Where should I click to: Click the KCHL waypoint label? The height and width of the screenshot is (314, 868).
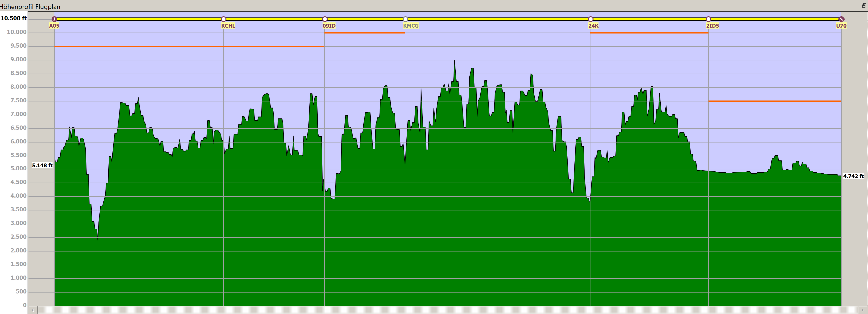(x=228, y=26)
